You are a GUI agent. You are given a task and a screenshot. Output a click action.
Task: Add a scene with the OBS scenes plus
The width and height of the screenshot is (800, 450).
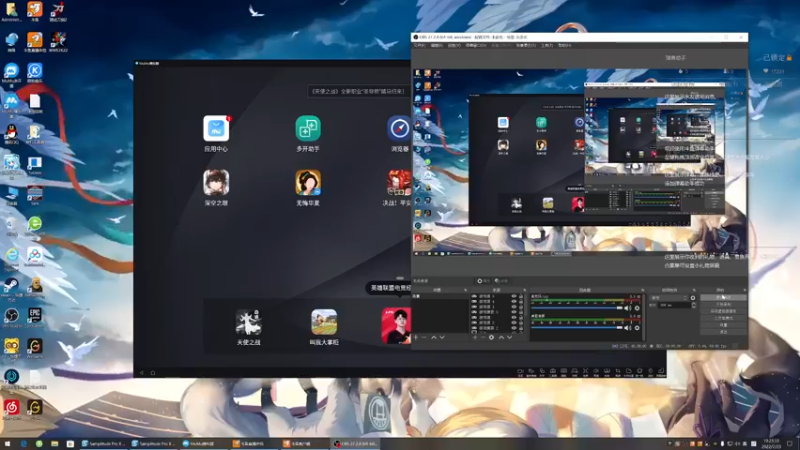point(415,338)
